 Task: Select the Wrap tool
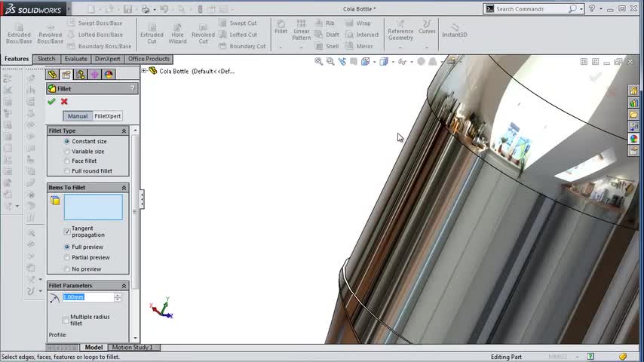pyautogui.click(x=358, y=23)
